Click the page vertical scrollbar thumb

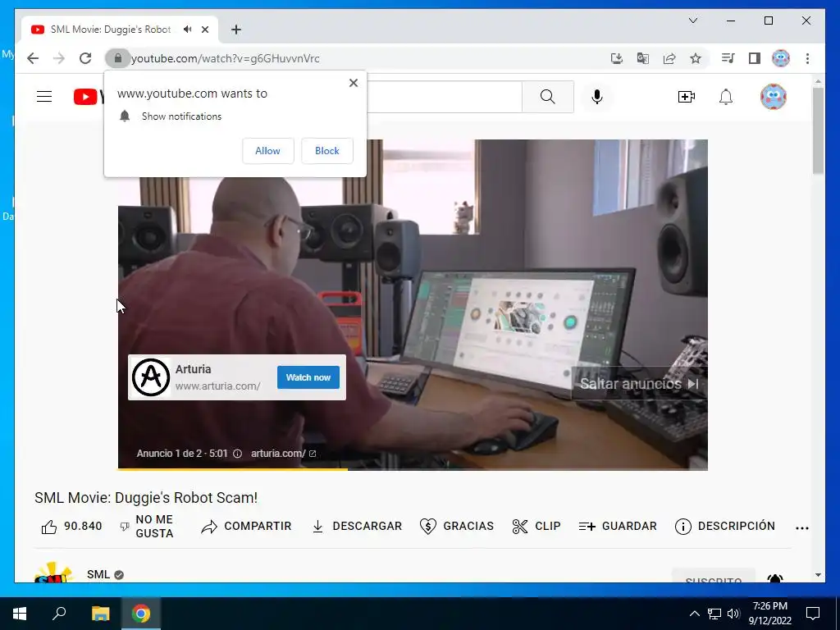(818, 130)
